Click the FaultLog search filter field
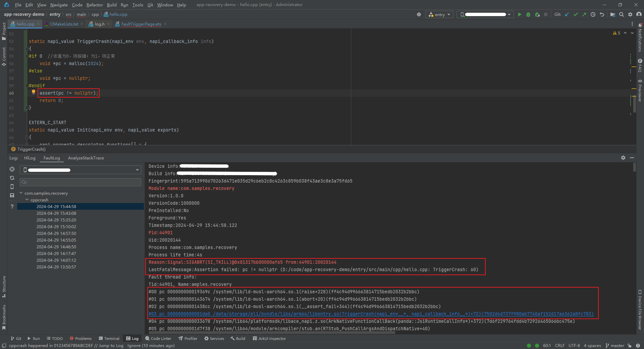This screenshot has height=349, width=644. point(80,182)
